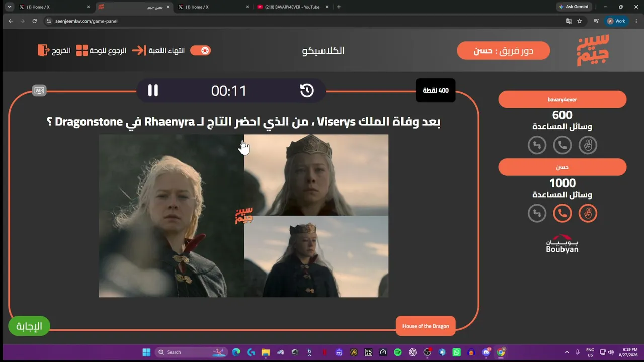Toggle the orange switch in the header

[200, 50]
